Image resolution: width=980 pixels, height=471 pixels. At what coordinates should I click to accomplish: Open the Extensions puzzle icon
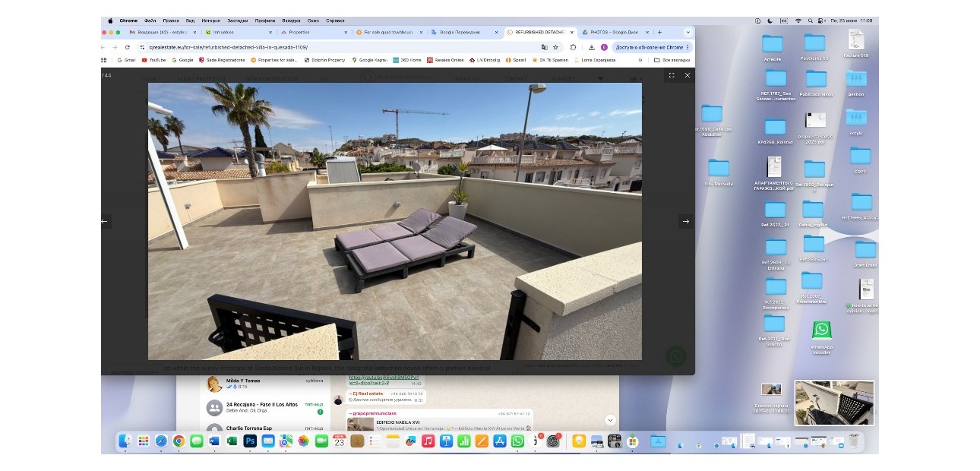tap(574, 47)
